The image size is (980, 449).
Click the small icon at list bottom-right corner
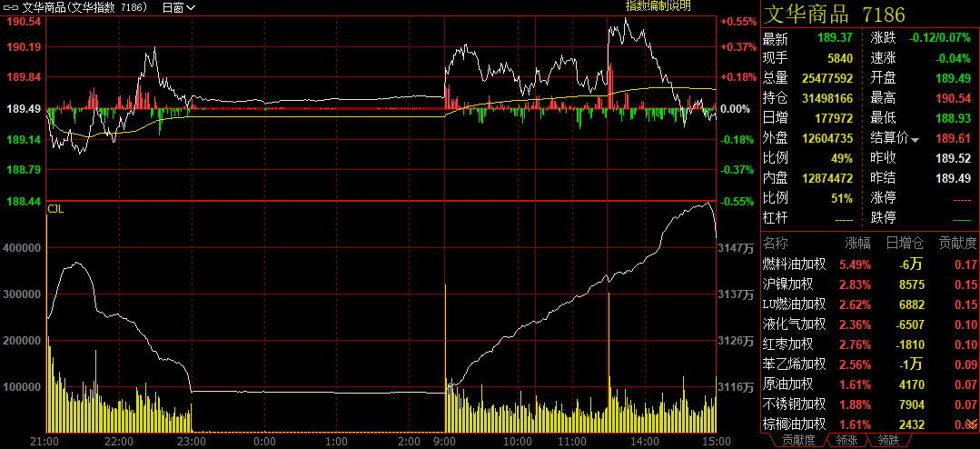pyautogui.click(x=971, y=424)
